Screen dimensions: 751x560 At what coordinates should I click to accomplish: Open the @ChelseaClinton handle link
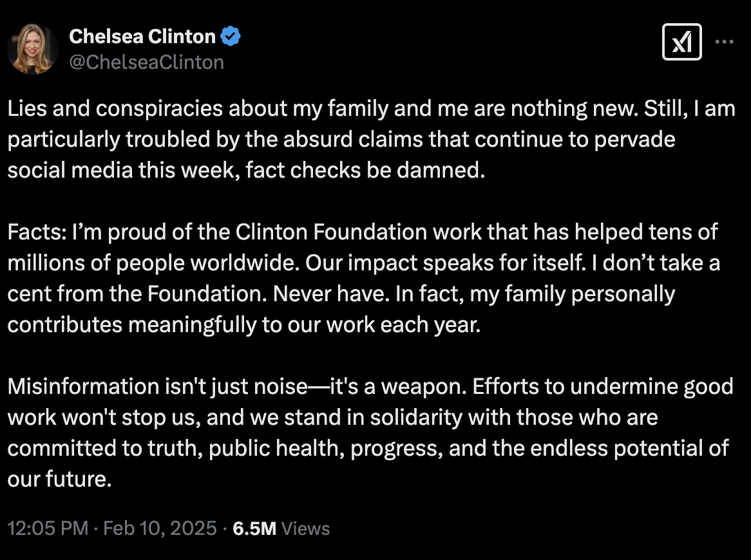click(x=147, y=62)
